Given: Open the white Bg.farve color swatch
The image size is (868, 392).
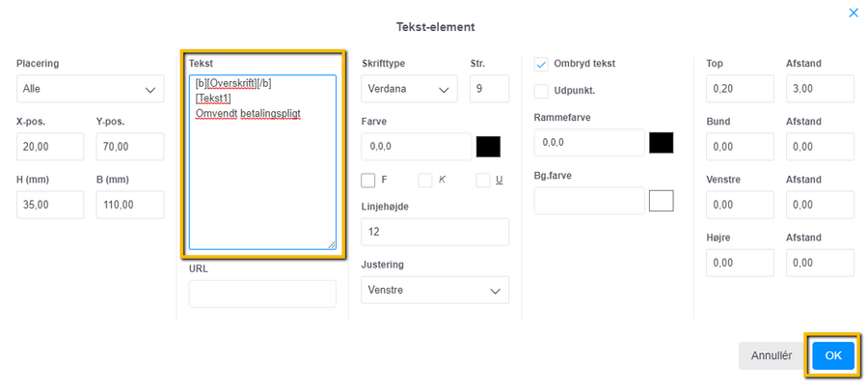Looking at the screenshot, I should click(661, 201).
